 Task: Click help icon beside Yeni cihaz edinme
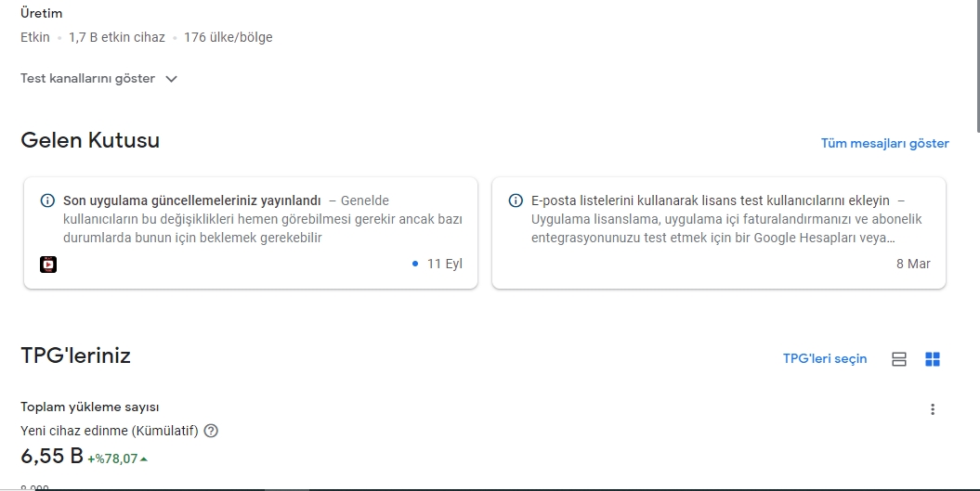point(211,431)
